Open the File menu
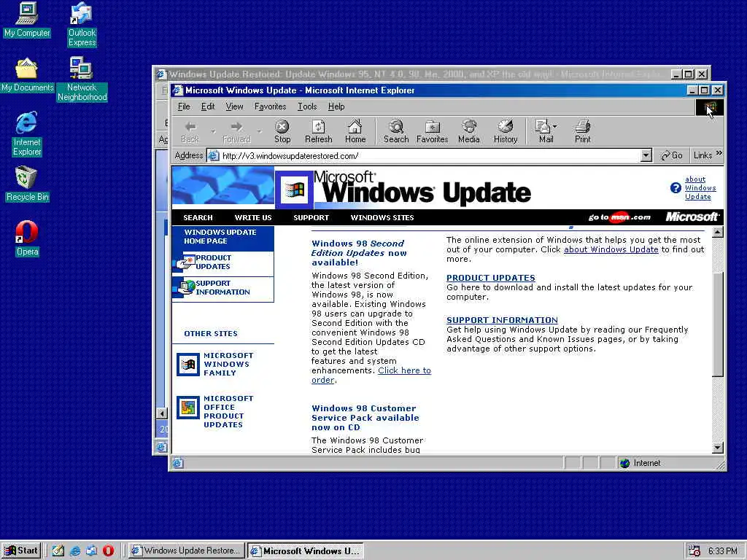This screenshot has width=747, height=560. [x=184, y=106]
